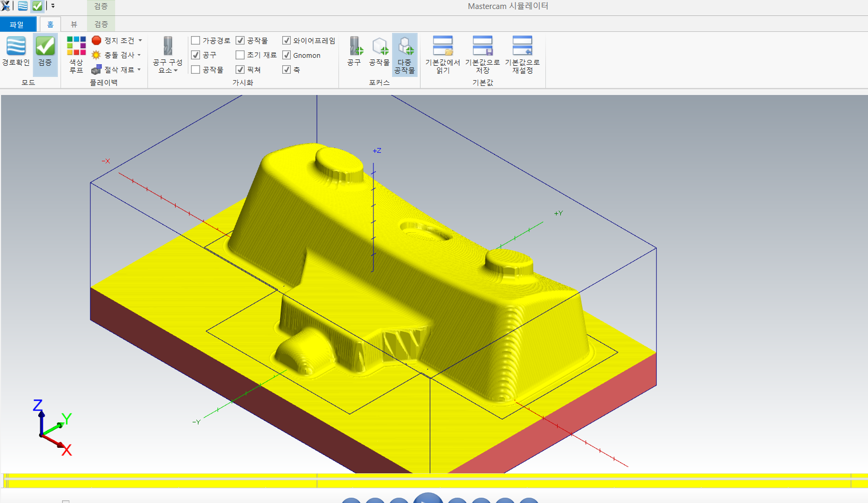Click backplot icon in quick access toolbar
868x503 pixels.
[x=23, y=6]
